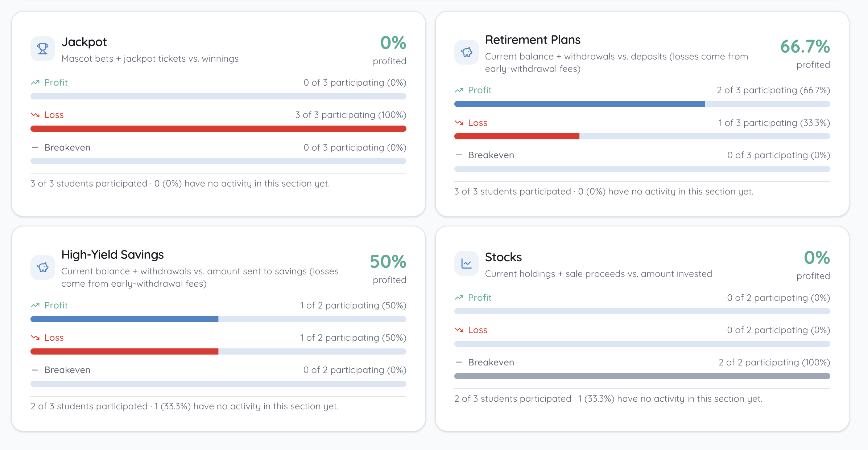Viewport: 868px width, 450px height.
Task: Click the Loss trend-down icon in Retirement Plans
Action: pos(459,123)
